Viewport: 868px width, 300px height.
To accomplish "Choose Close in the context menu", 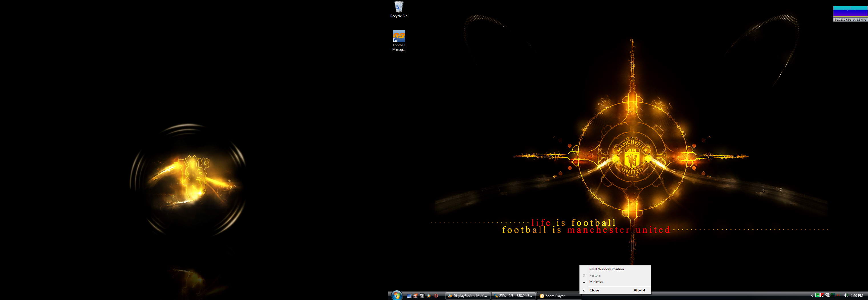I will tap(615, 290).
